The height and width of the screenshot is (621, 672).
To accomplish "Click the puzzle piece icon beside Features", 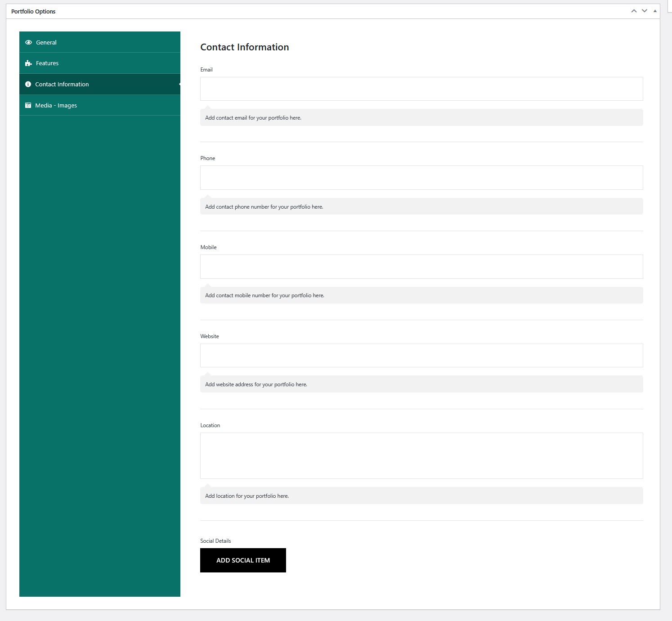I will [28, 63].
